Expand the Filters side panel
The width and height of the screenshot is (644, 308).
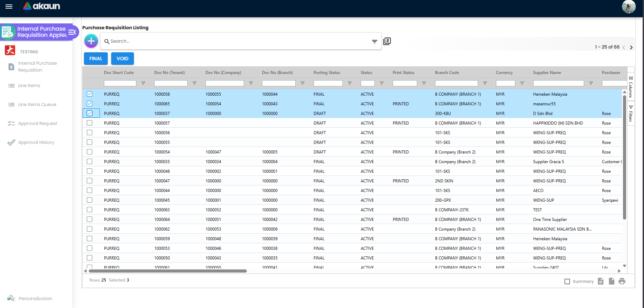(x=631, y=113)
